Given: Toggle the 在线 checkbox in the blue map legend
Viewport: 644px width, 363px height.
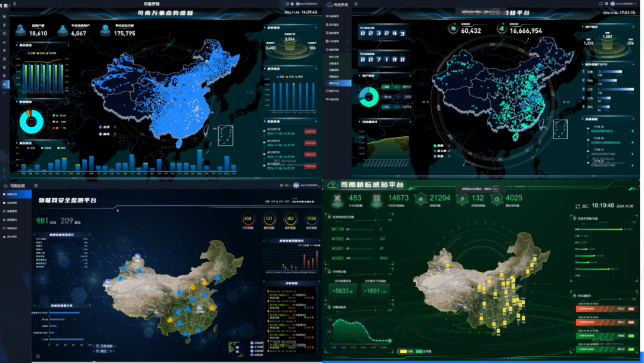Looking at the screenshot, I should click(x=101, y=127).
